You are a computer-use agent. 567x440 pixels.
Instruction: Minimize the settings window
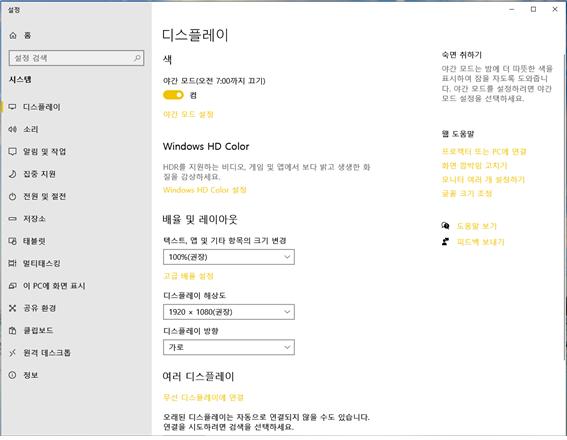click(x=512, y=9)
